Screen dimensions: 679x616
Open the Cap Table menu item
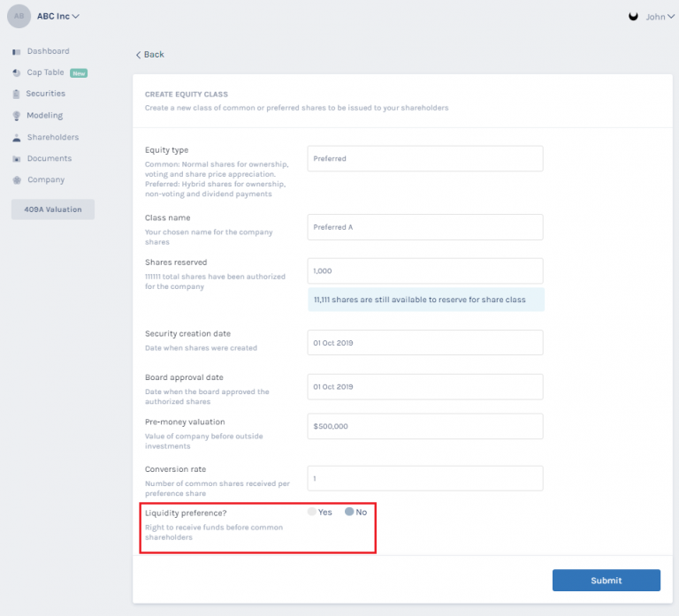pos(46,72)
